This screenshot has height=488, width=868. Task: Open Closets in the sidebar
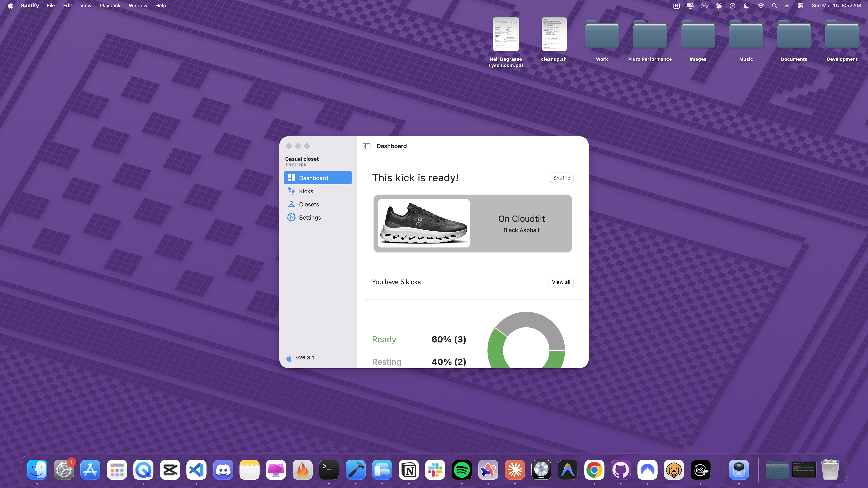[x=308, y=204]
